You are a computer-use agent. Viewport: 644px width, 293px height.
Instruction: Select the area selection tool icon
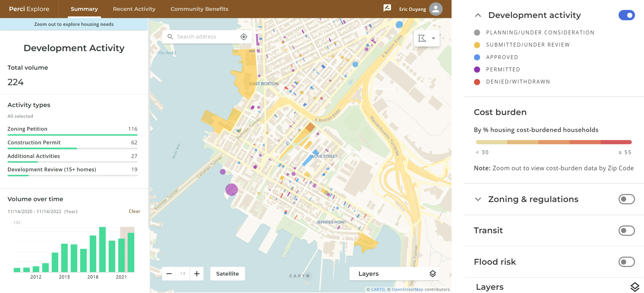tap(422, 38)
